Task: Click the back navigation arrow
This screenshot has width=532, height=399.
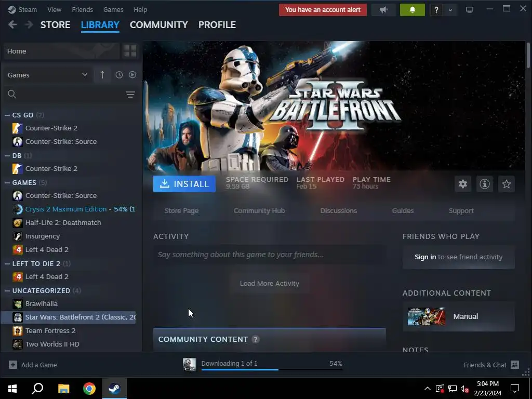Action: (x=12, y=25)
